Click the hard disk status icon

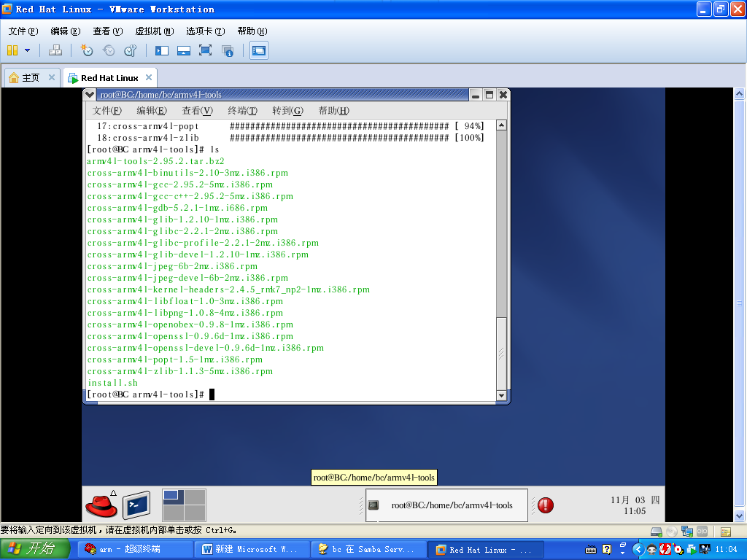pyautogui.click(x=656, y=532)
